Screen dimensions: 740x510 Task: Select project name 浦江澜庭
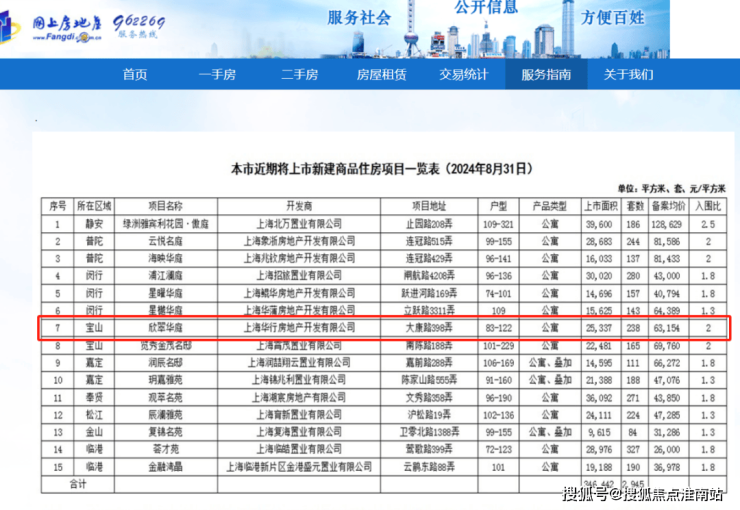(165, 276)
